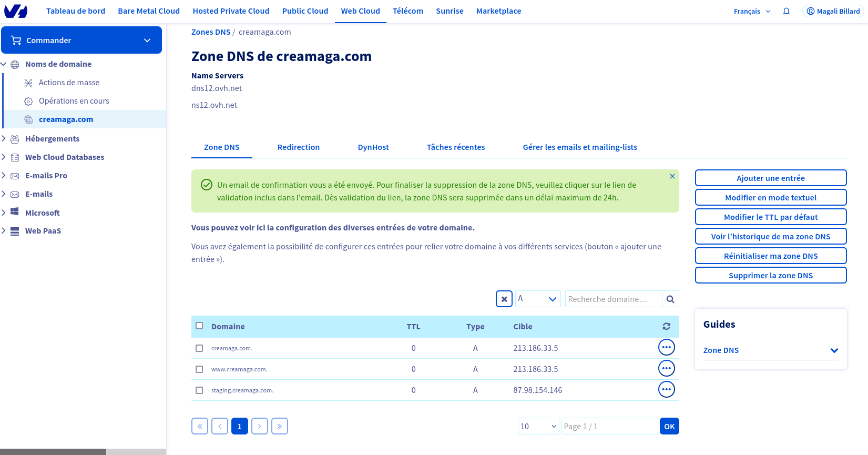Toggle the select-all checkbox in header
The height and width of the screenshot is (455, 868).
point(199,326)
